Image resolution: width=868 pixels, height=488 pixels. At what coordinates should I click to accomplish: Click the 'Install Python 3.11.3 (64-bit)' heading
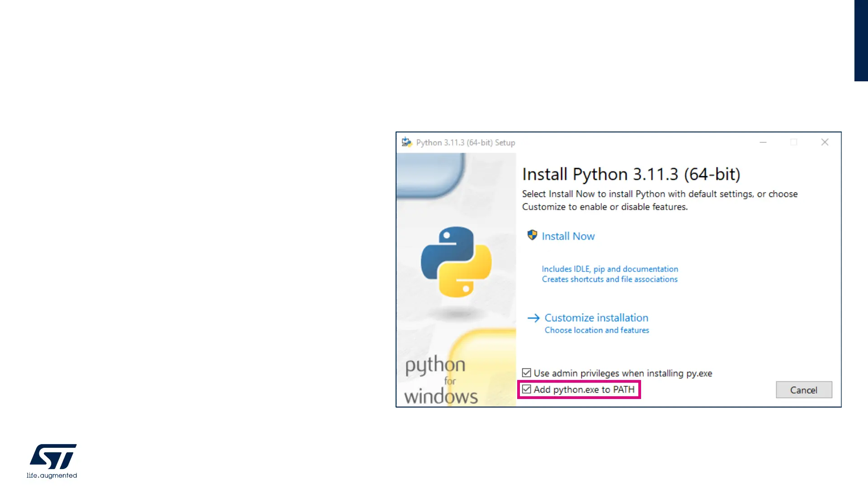(x=631, y=174)
